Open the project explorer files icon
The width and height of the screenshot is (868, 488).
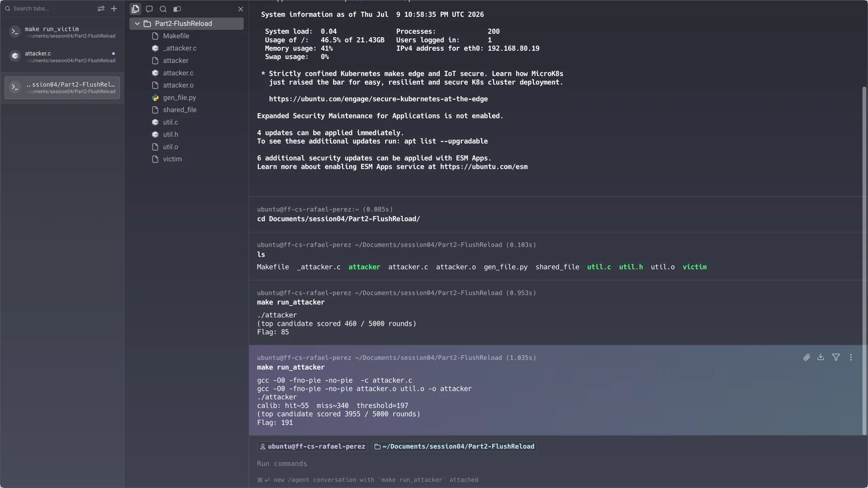(x=135, y=9)
